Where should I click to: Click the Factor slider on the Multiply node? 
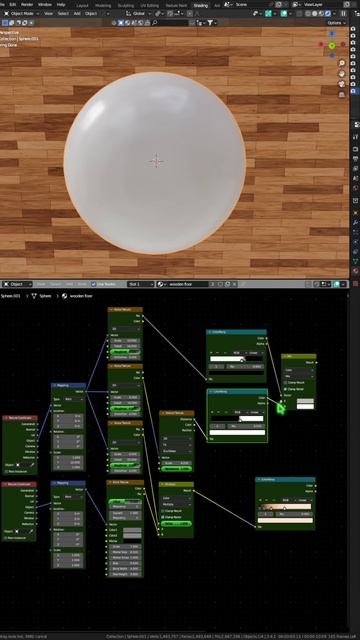[176, 523]
